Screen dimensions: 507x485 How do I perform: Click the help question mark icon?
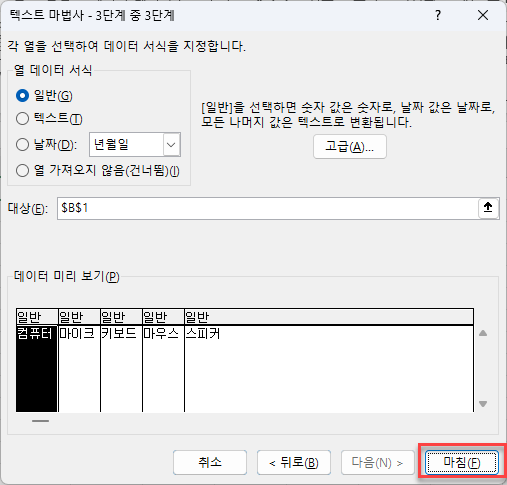[x=438, y=15]
